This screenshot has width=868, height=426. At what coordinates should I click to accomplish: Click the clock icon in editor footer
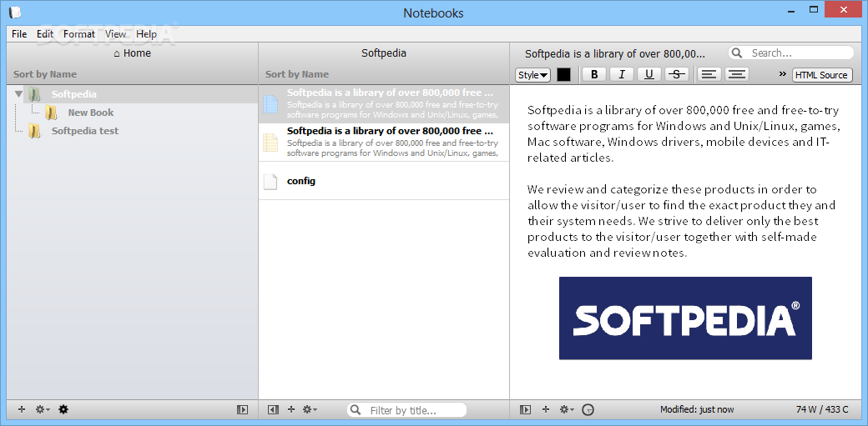[x=588, y=410]
